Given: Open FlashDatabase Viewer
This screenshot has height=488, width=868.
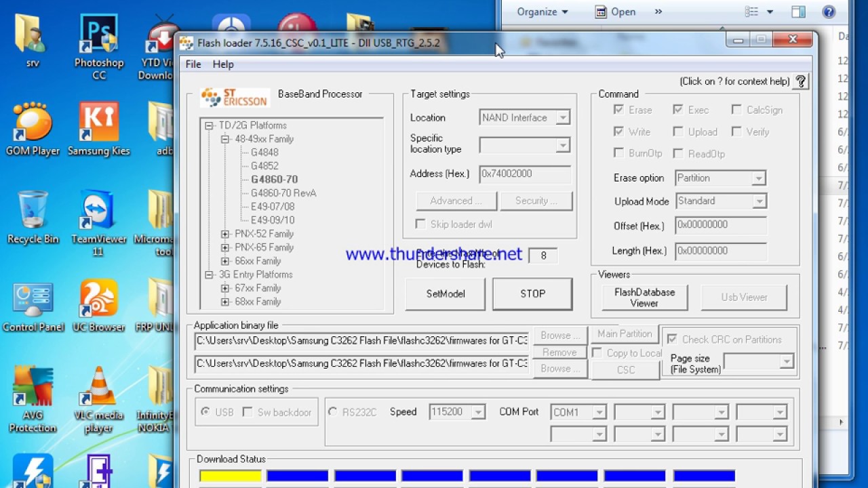Looking at the screenshot, I should (644, 298).
